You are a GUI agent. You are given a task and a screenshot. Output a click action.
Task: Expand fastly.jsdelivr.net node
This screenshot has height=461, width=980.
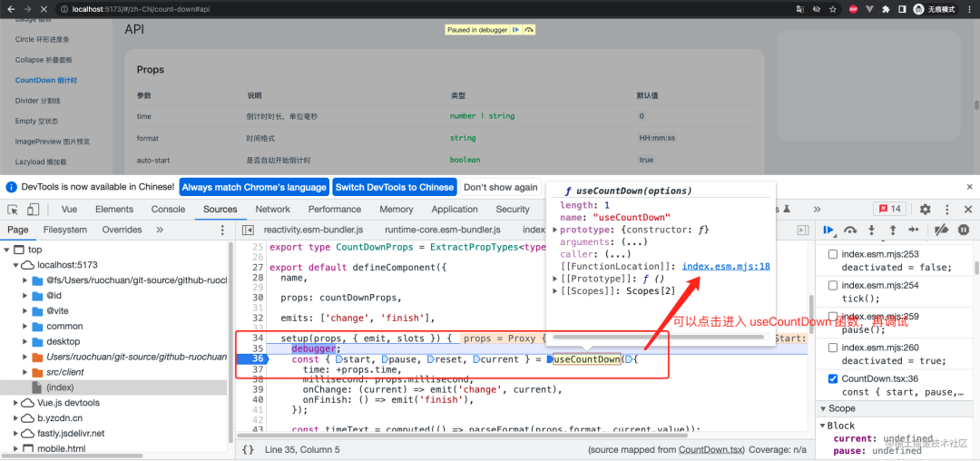(x=16, y=433)
